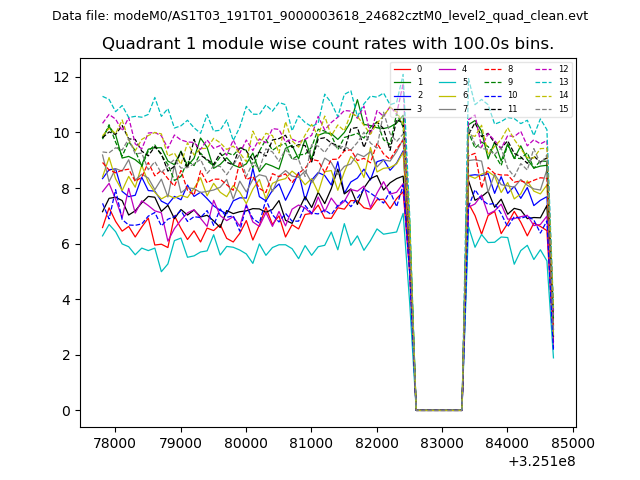Click the plot title about Quadrant 1

[327, 44]
